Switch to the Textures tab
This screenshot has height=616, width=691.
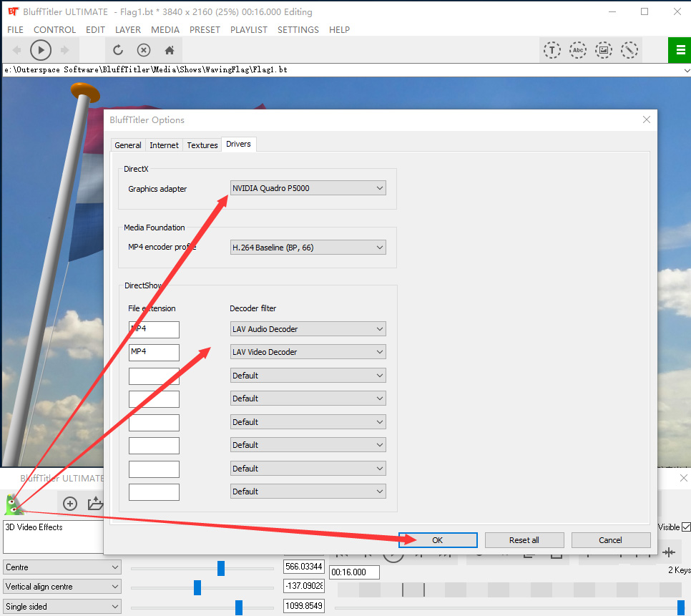click(202, 145)
